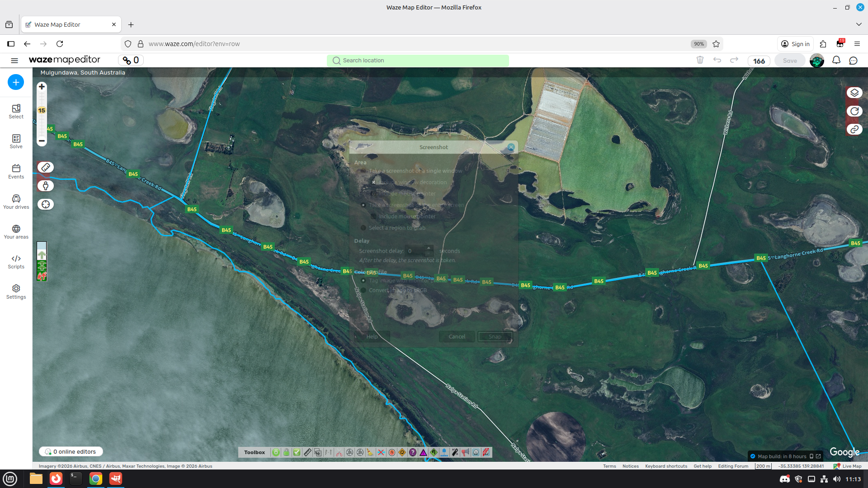Choose 'Convert image to sRGB' option

point(363,290)
